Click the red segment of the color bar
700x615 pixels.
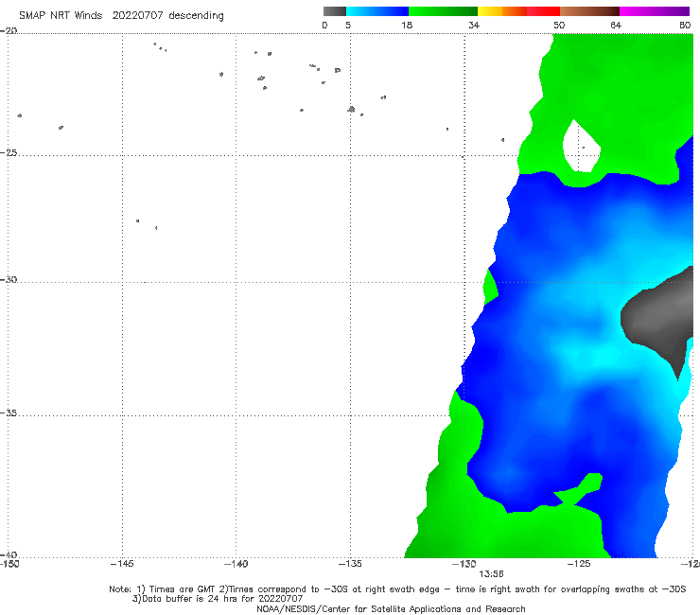pos(543,11)
